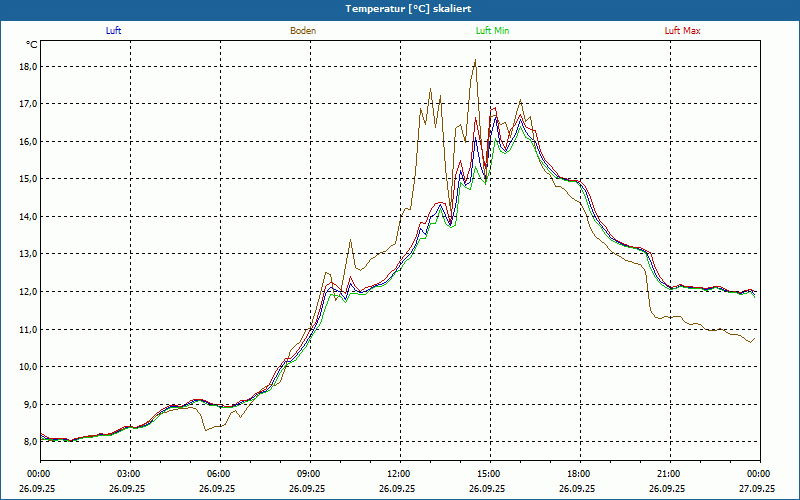The image size is (800, 500).
Task: Click the chart title Temperatur [°C] skaliert
Action: 400,8
